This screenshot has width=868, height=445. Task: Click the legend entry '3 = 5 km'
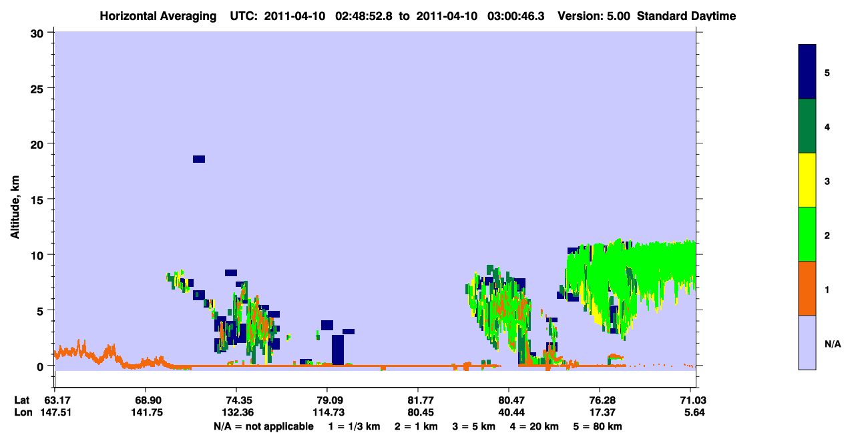point(474,426)
